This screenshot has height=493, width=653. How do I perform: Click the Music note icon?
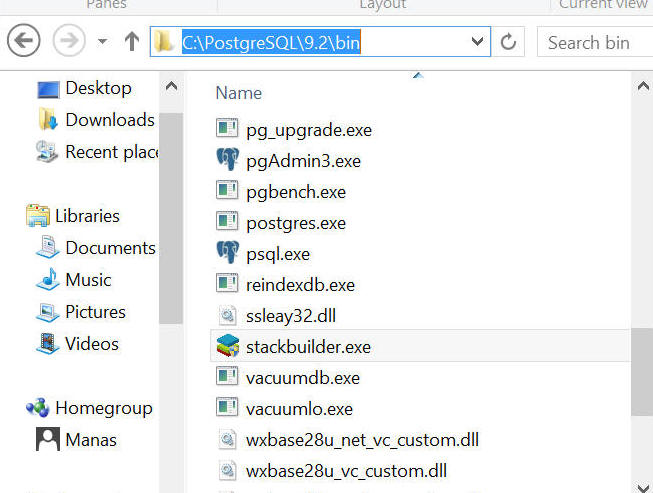pyautogui.click(x=48, y=279)
